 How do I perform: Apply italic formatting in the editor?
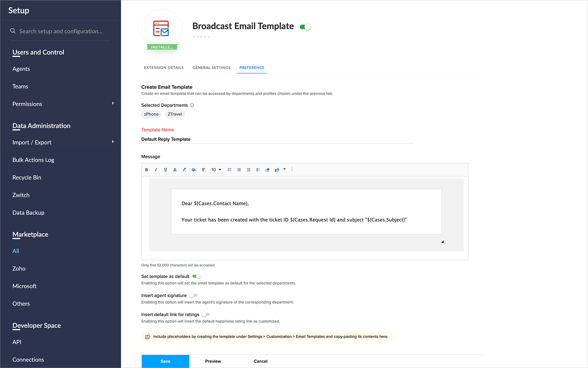point(156,170)
